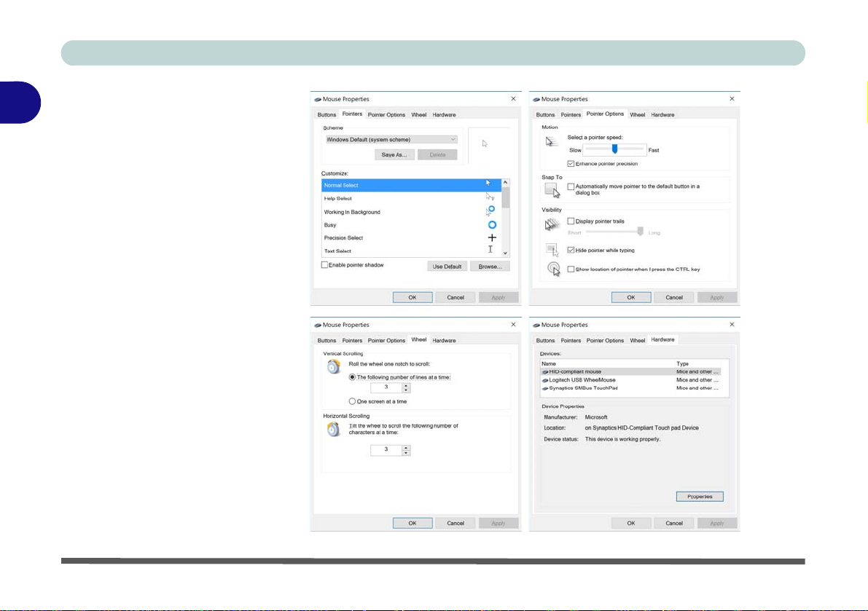Viewport: 868px width, 611px height.
Task: Click the pointer speed slider thumb
Action: (x=614, y=149)
